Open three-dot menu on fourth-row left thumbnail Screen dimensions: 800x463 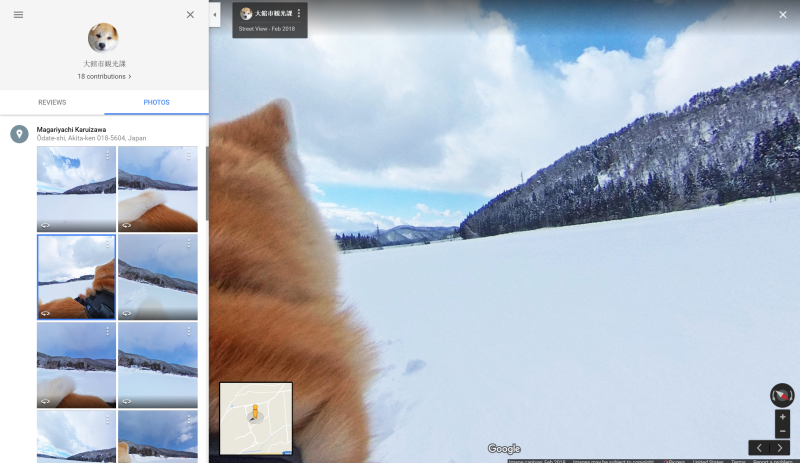[x=107, y=420]
